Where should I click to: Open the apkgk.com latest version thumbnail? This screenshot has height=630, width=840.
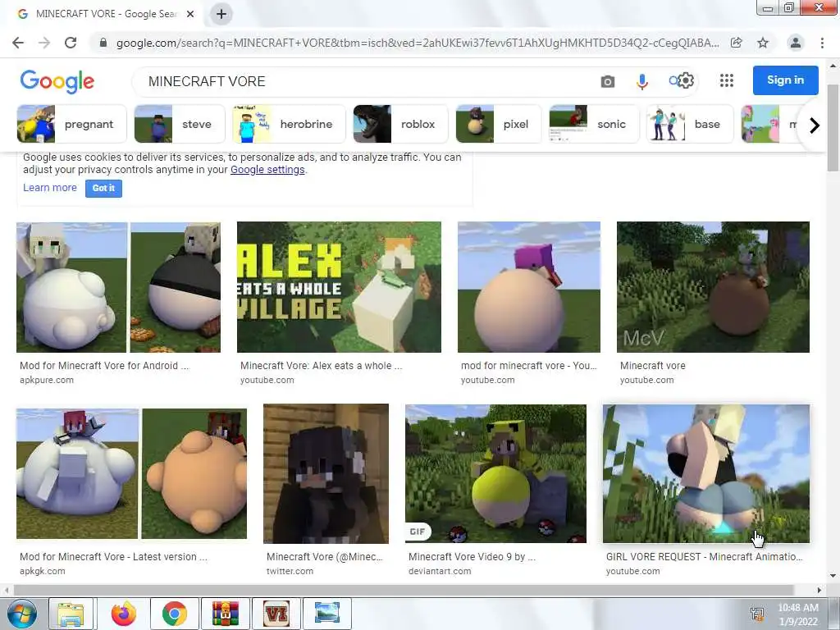132,473
